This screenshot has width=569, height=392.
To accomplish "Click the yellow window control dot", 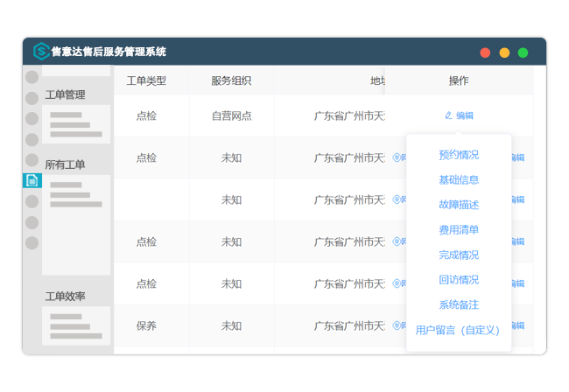I will pyautogui.click(x=504, y=52).
